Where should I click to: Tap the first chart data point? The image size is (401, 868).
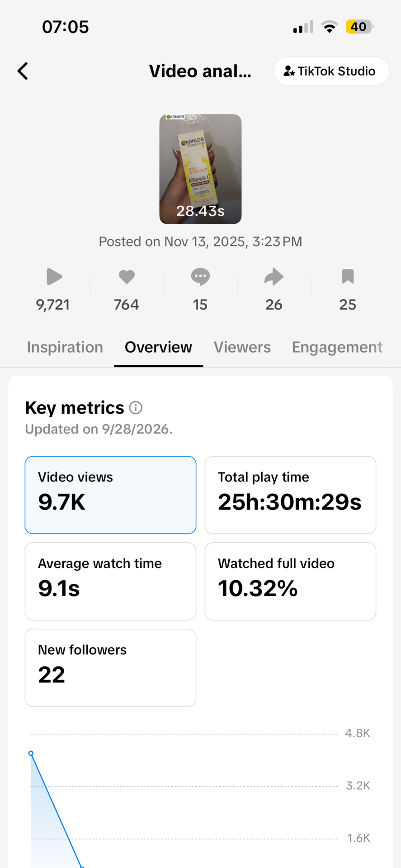[31, 753]
